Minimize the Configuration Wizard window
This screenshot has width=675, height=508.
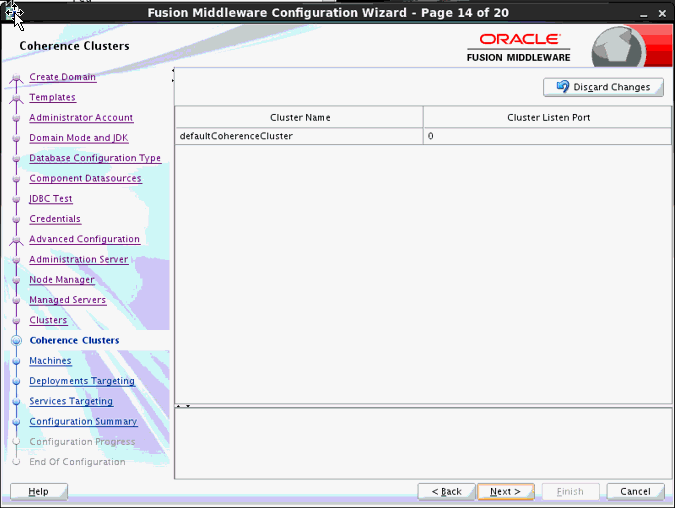[644, 14]
